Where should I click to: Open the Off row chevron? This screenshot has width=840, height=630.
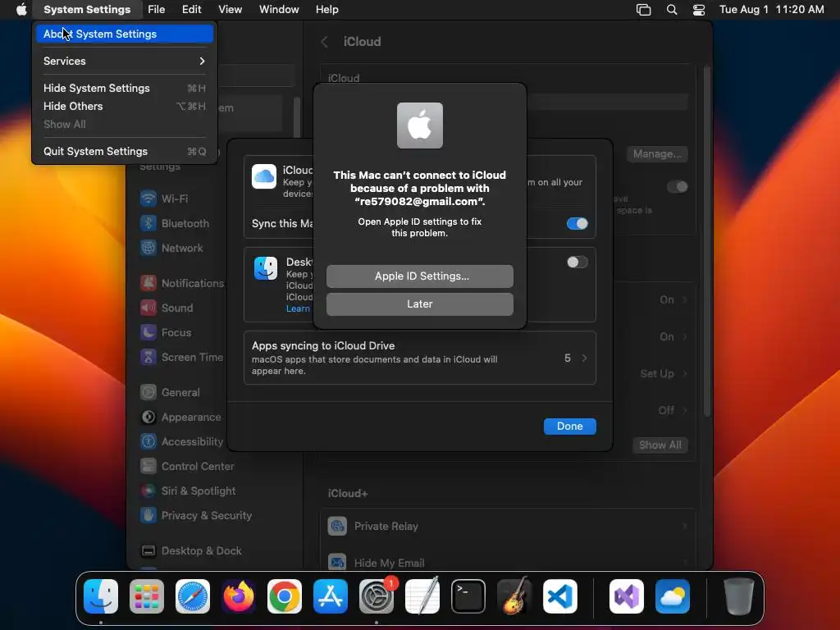coord(685,411)
